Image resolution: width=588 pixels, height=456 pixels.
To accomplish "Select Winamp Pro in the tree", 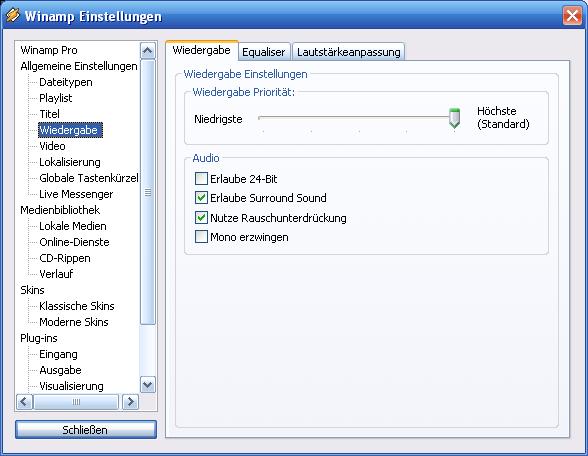I will 49,50.
